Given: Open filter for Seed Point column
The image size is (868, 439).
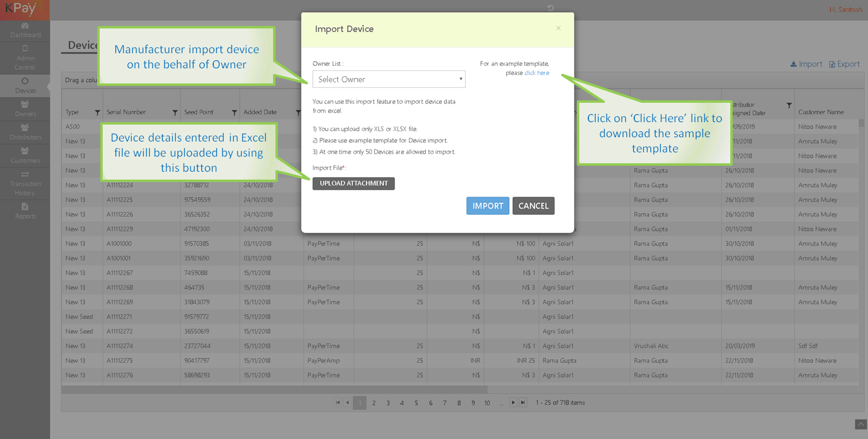Looking at the screenshot, I should point(234,112).
